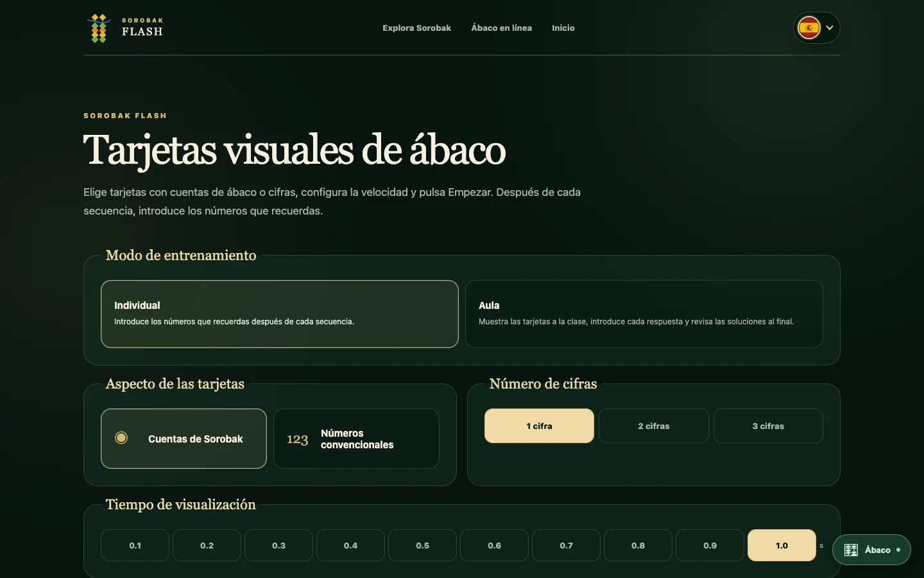Click the Número de cifras section title

point(543,383)
